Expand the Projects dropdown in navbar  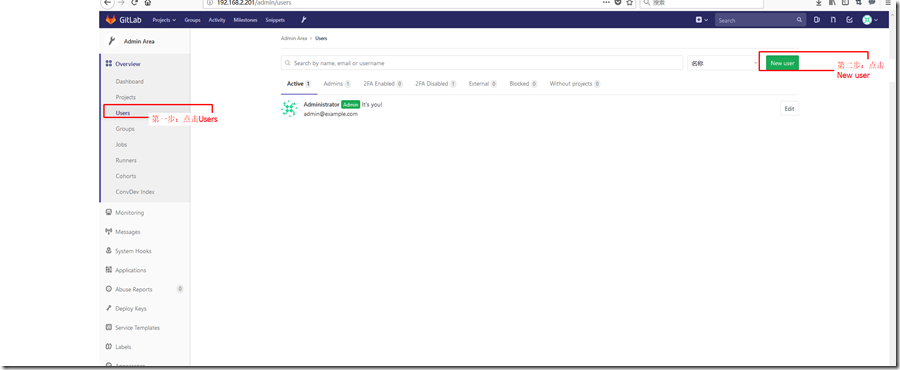(164, 20)
